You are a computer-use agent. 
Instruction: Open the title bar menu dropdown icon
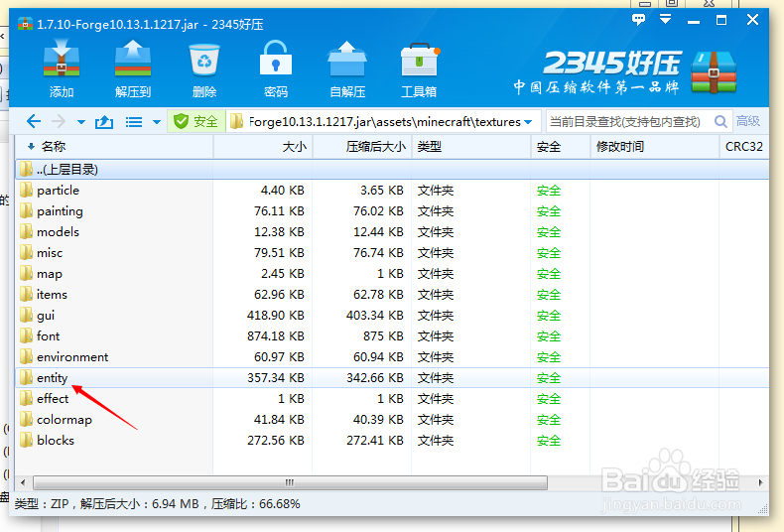tap(666, 20)
